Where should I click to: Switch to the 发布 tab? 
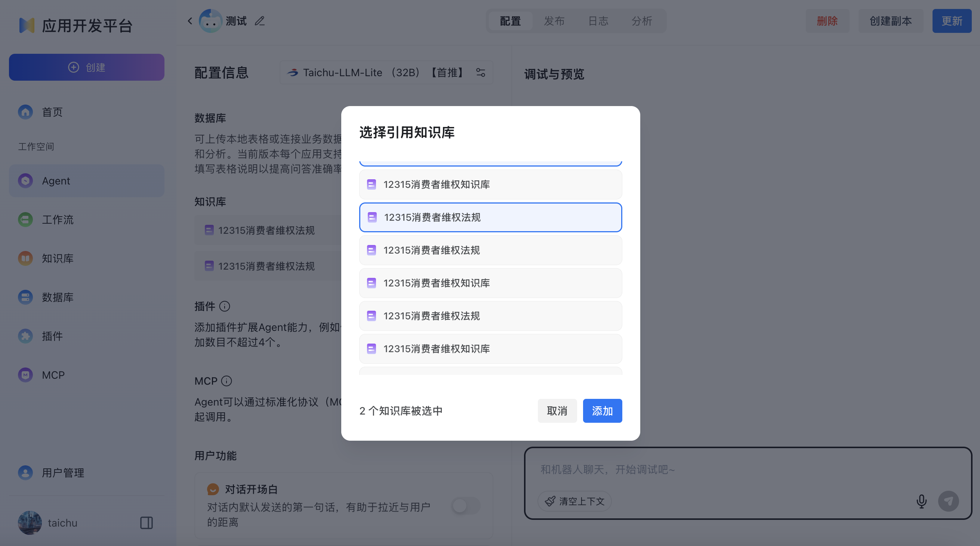554,21
